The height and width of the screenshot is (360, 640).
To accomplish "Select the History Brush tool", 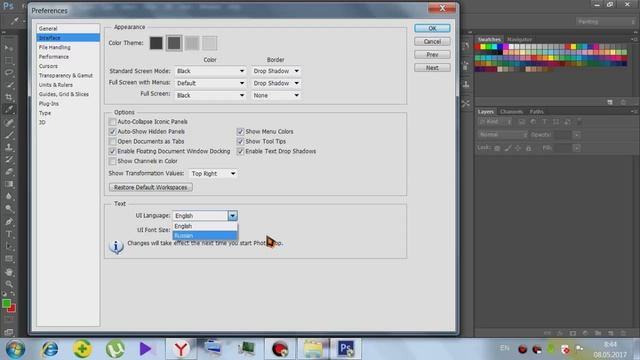I will coord(9,159).
